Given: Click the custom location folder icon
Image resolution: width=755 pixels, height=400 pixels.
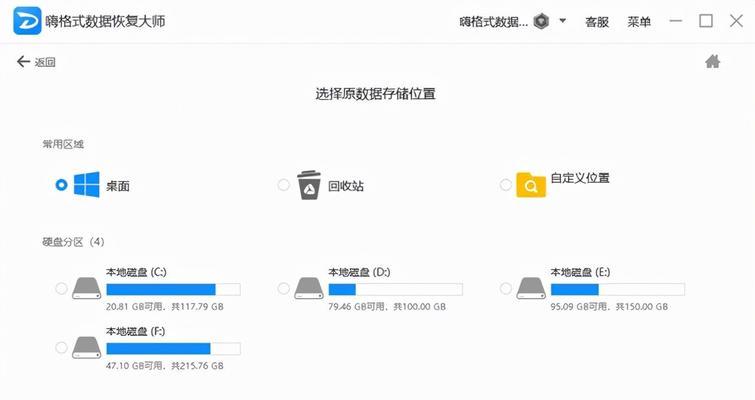Looking at the screenshot, I should click(531, 185).
